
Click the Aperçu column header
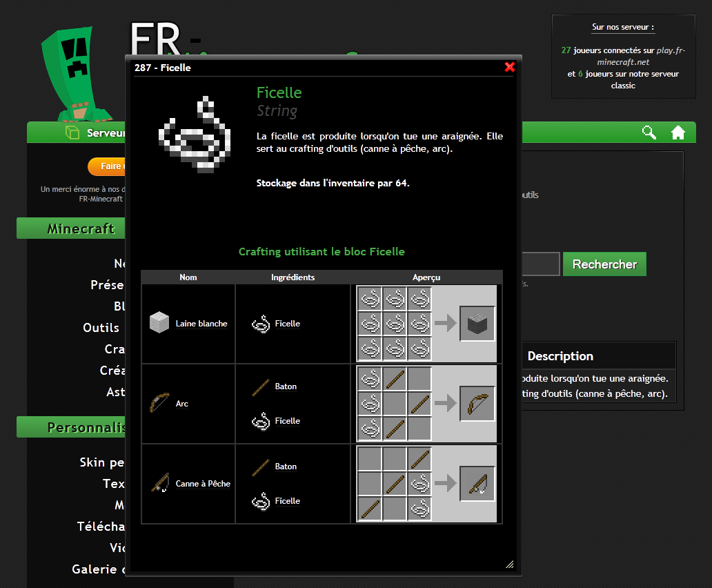(426, 277)
